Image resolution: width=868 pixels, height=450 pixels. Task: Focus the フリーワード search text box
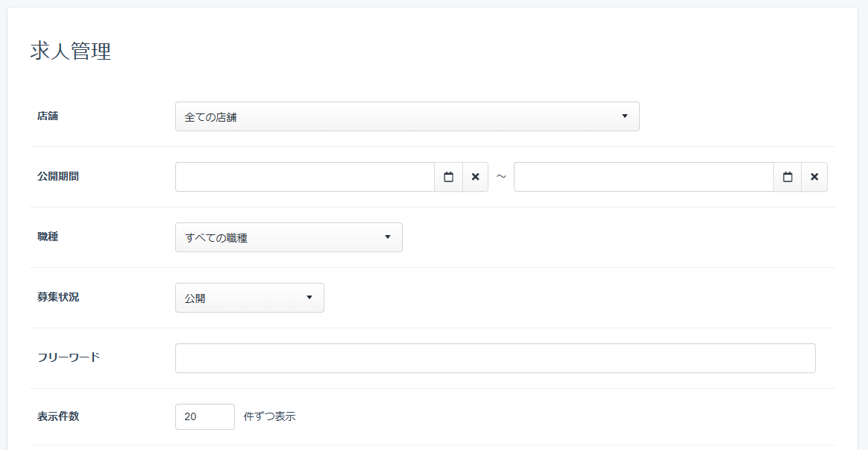pyautogui.click(x=495, y=358)
